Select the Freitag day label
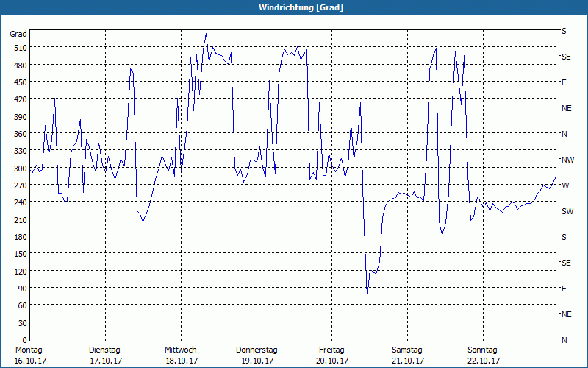The width and height of the screenshot is (588, 368). point(331,350)
